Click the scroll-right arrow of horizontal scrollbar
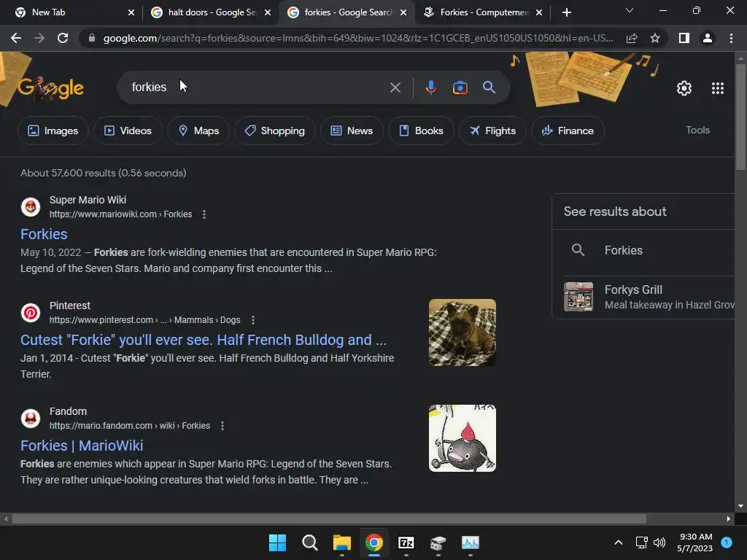The height and width of the screenshot is (560, 747). click(x=729, y=518)
